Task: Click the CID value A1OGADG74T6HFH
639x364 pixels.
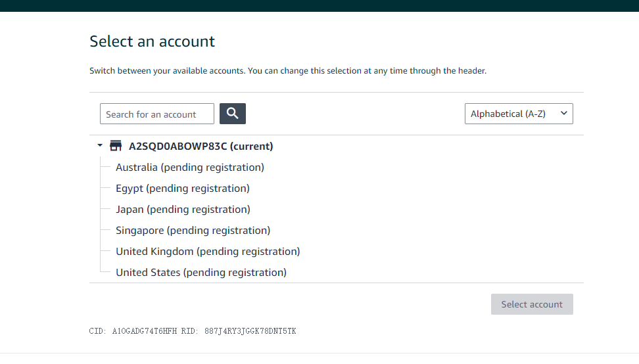Action: [145, 331]
